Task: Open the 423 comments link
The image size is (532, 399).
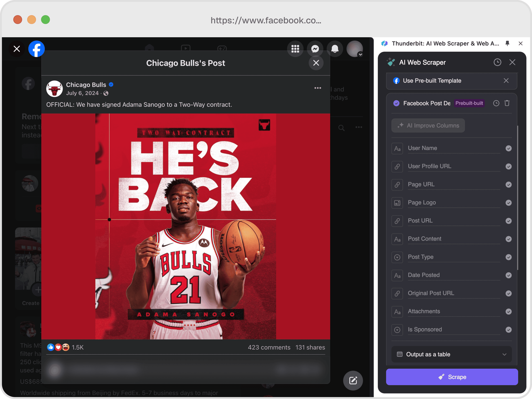Action: [x=269, y=347]
